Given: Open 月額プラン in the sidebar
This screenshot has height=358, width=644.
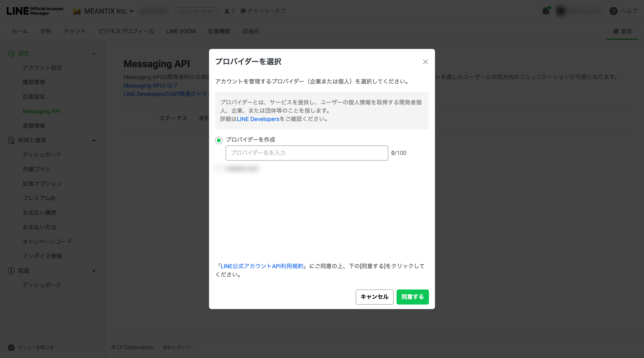Looking at the screenshot, I should coord(37,169).
